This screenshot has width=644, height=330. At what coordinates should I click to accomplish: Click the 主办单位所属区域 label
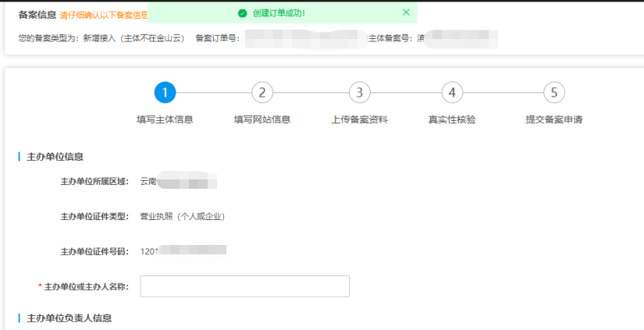click(x=94, y=181)
